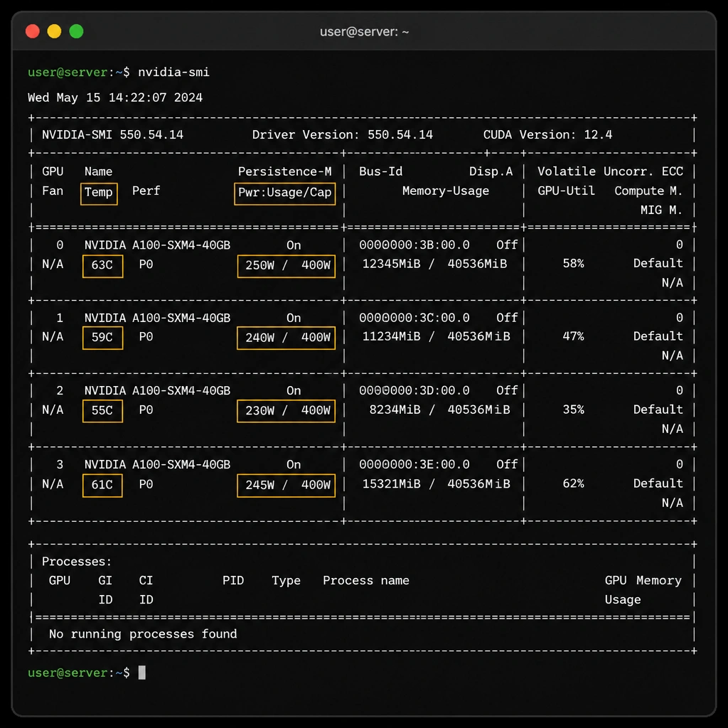Click the Process name column header
728x728 pixels.
[366, 581]
